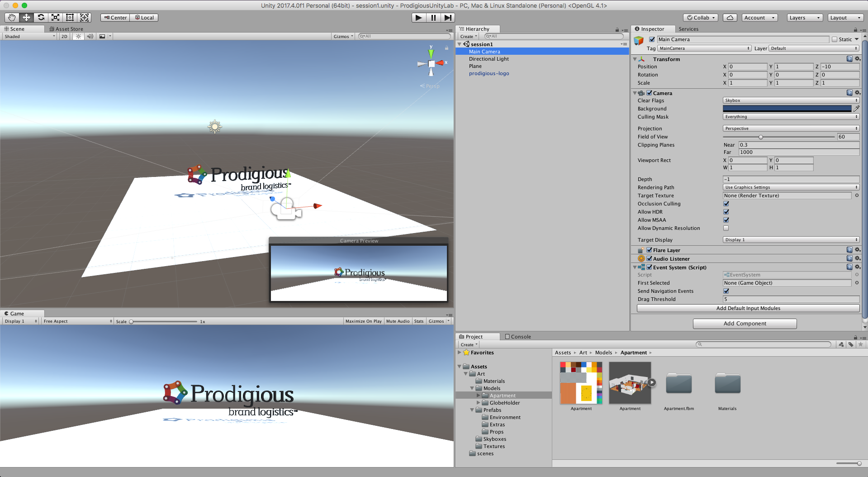
Task: Open the Account menu
Action: coord(759,18)
